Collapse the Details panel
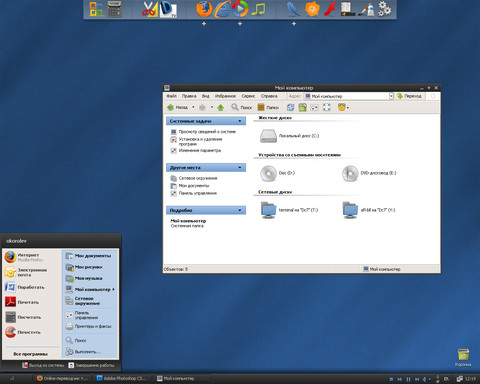 pos(240,210)
